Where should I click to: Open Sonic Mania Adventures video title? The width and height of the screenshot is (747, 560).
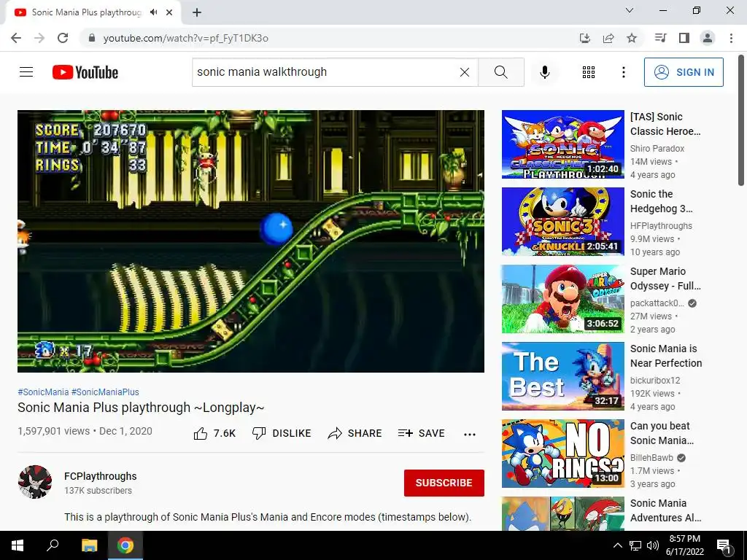(665, 510)
